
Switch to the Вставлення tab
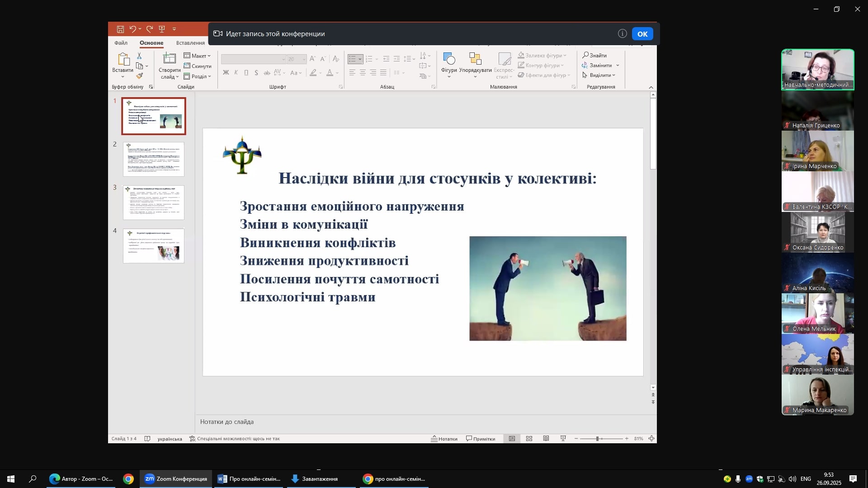pos(190,43)
